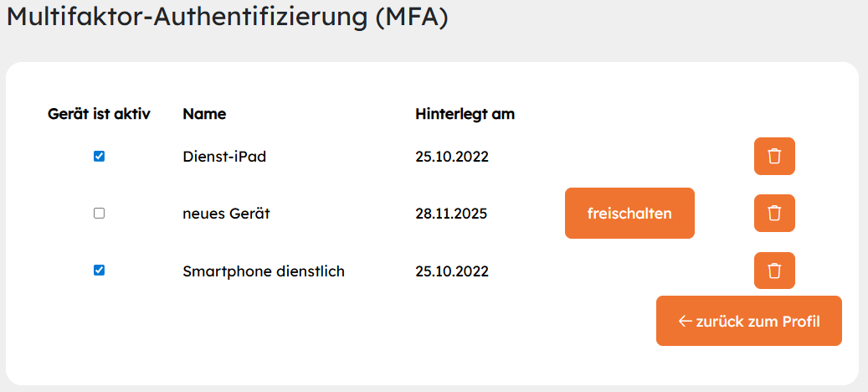This screenshot has width=868, height=392.
Task: Click the Multifaktor-Authentifizierung (MFA) heading
Action: 228,19
